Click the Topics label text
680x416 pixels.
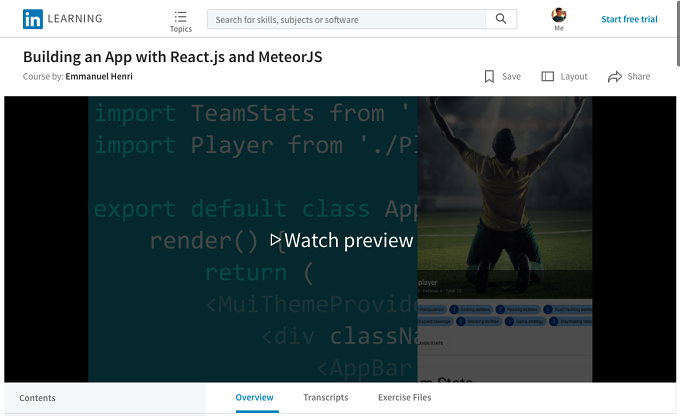coord(181,29)
